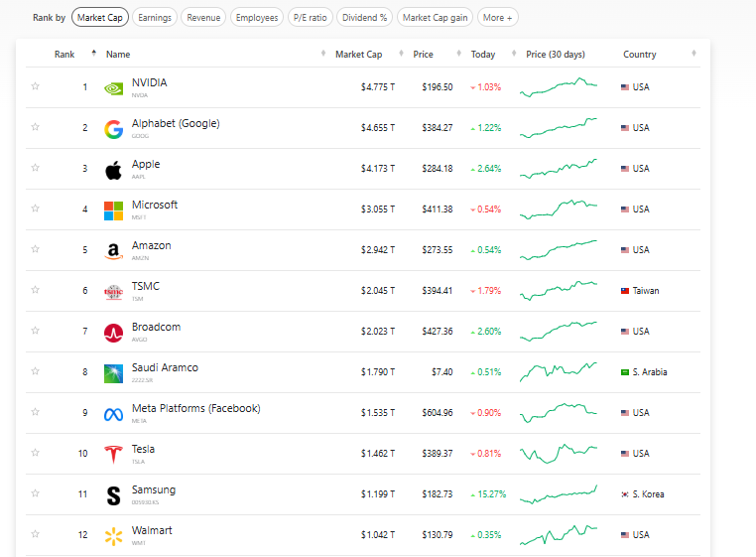Viewport: 756px width, 557px height.
Task: Rank companies by Revenue
Action: [x=203, y=18]
